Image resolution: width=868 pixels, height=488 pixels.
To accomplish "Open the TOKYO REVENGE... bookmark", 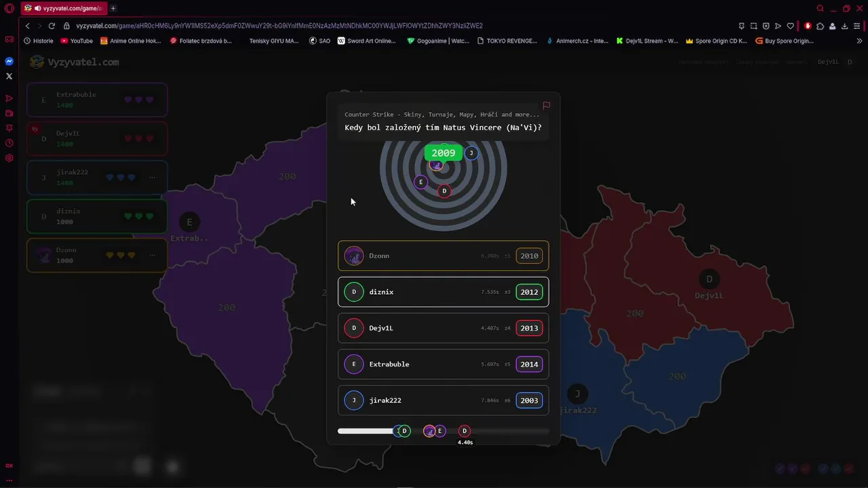I will [x=507, y=41].
